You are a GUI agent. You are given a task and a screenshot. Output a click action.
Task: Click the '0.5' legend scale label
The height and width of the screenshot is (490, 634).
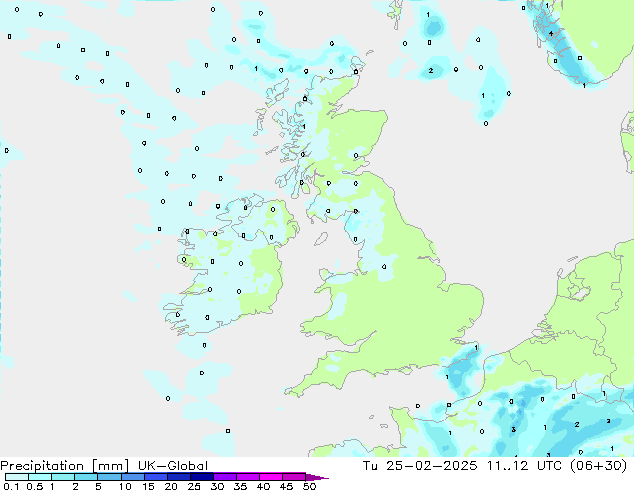35,486
